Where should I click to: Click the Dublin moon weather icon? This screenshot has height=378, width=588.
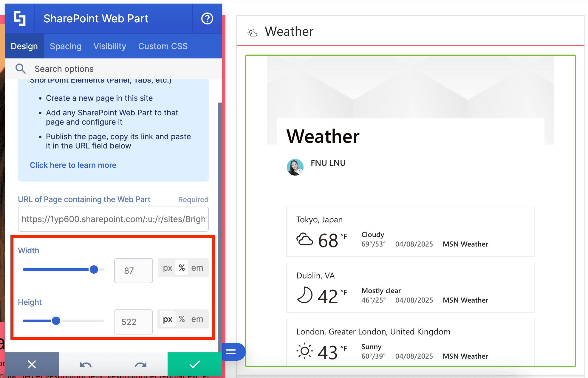[x=304, y=295]
